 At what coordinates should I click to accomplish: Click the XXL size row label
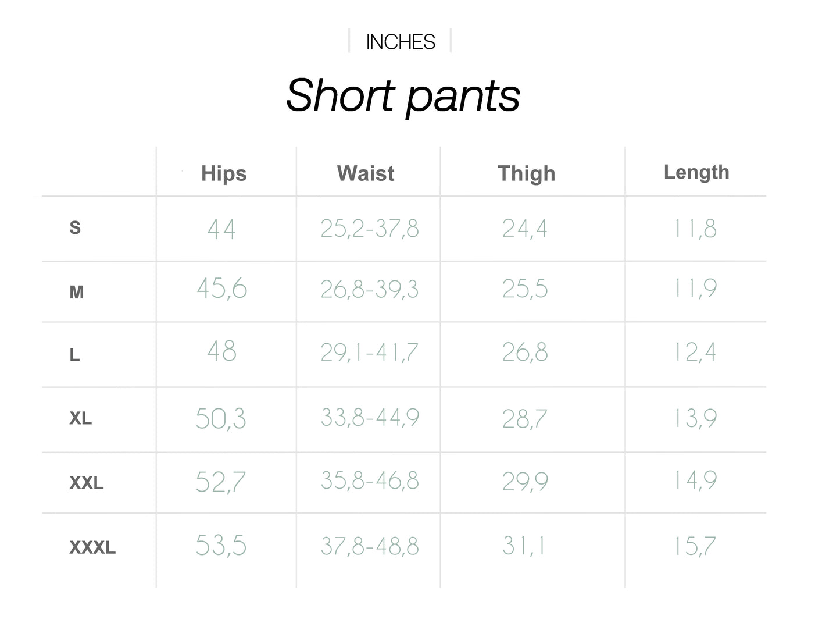[x=87, y=483]
